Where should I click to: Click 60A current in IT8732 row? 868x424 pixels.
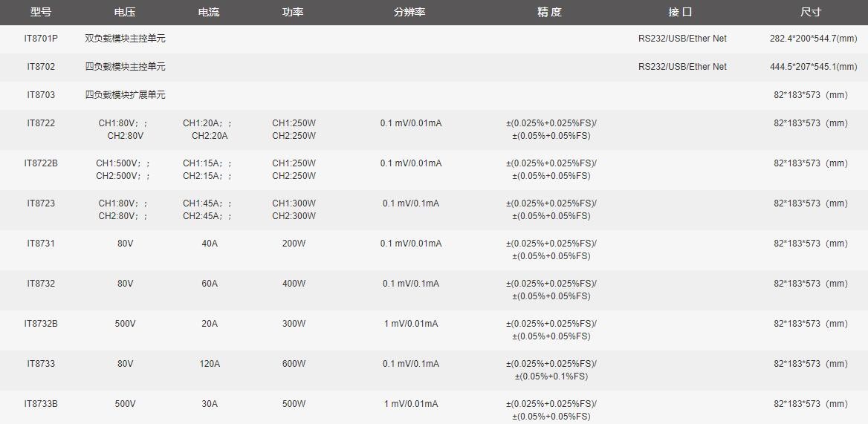(210, 283)
